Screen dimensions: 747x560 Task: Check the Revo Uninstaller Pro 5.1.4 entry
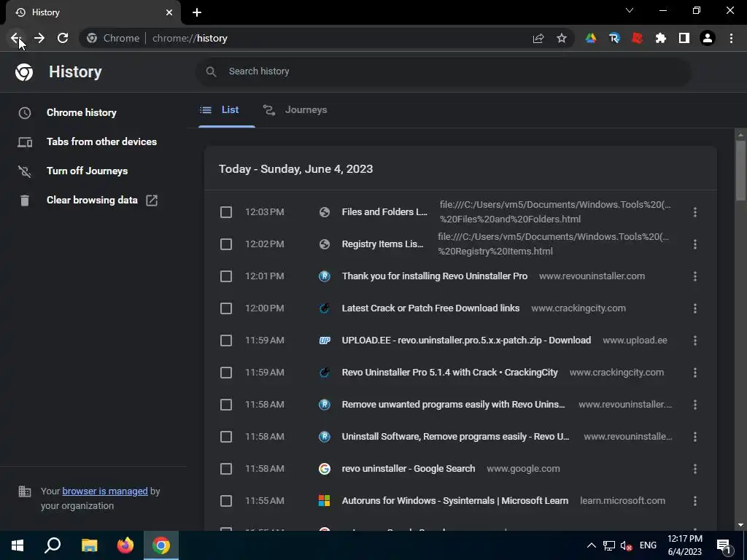(226, 373)
